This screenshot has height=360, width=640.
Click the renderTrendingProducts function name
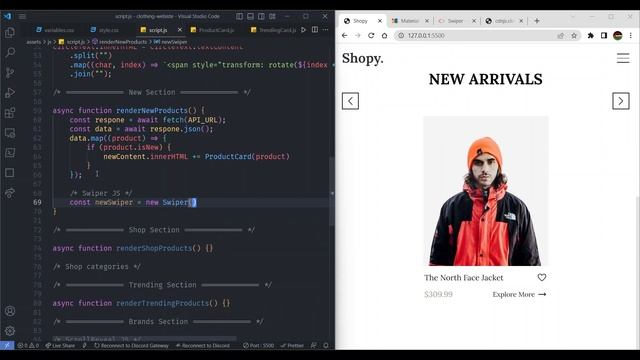click(162, 303)
